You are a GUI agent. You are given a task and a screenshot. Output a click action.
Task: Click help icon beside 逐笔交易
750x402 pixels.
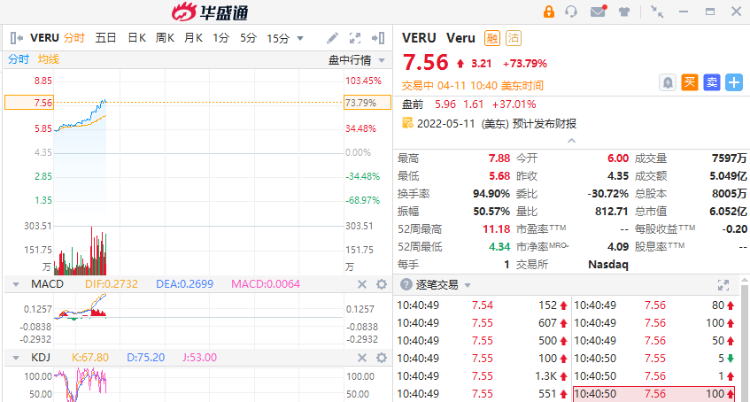click(406, 285)
